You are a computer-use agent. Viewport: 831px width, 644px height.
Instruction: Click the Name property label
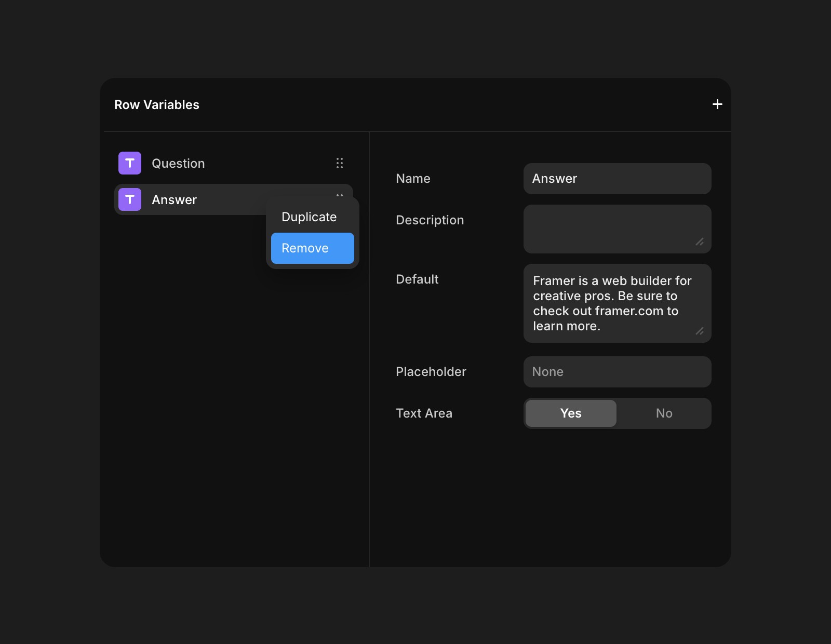413,179
